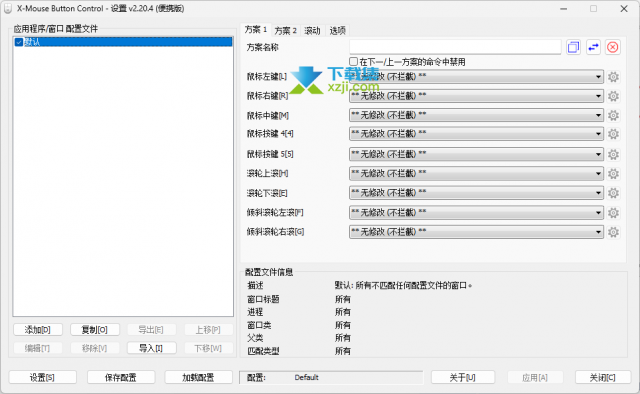Click the 编辑[T] button

[38, 348]
